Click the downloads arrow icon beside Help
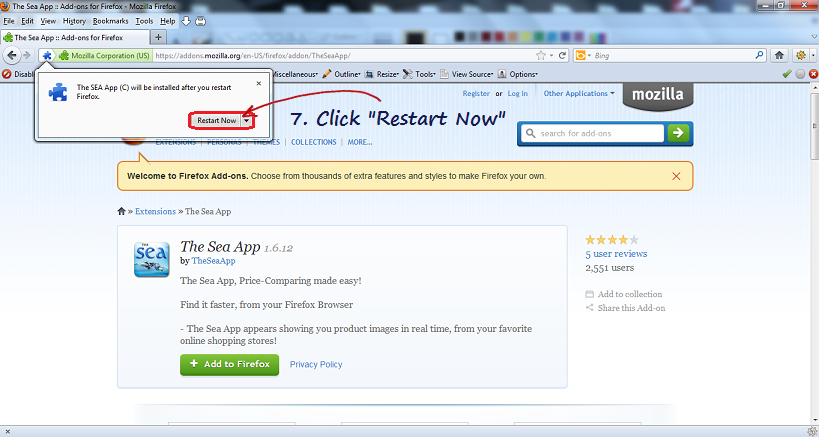The image size is (819, 437). tap(186, 21)
